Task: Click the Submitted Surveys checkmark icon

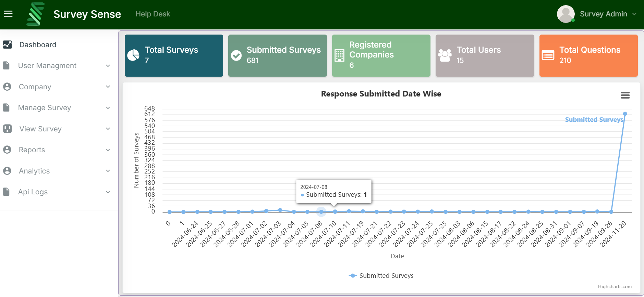Action: tap(236, 55)
